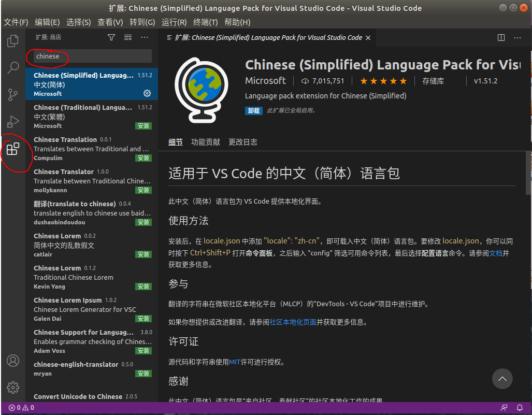Open the Search view in activity bar
This screenshot has height=415, width=532.
coord(13,68)
